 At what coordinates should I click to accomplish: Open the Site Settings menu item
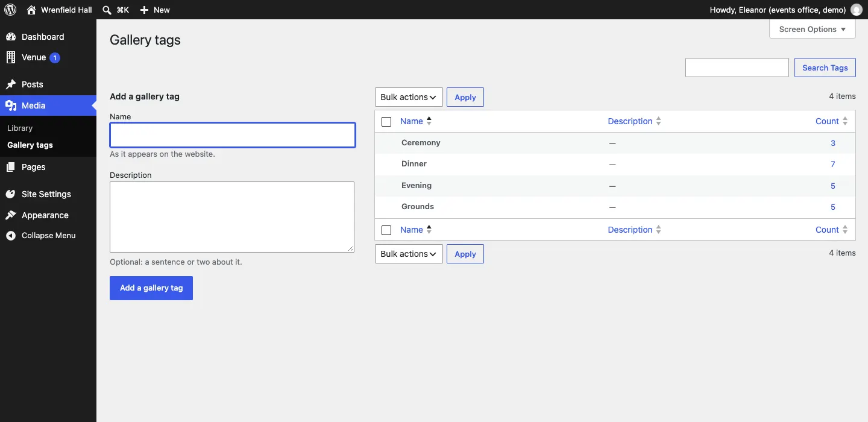coord(46,194)
